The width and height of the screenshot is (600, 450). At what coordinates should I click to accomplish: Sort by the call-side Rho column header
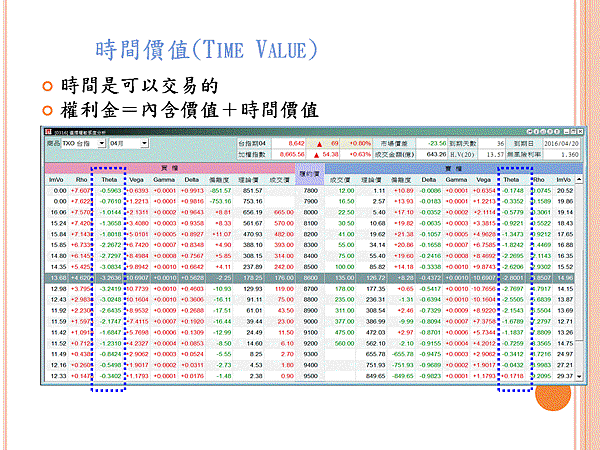pyautogui.click(x=81, y=179)
